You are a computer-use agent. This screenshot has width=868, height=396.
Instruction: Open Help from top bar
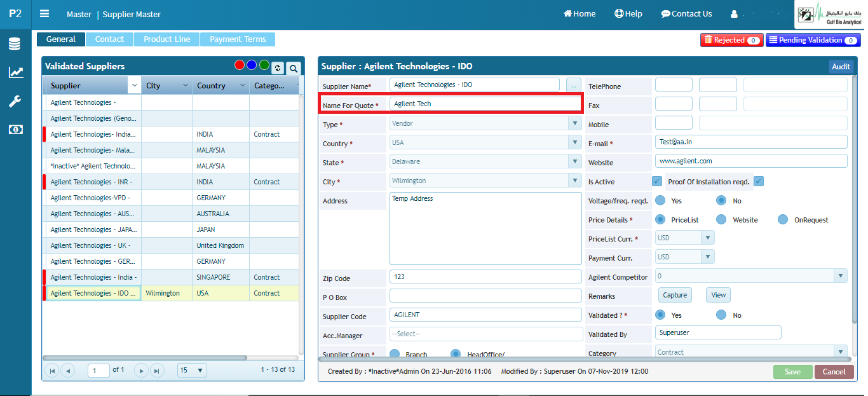pos(628,13)
